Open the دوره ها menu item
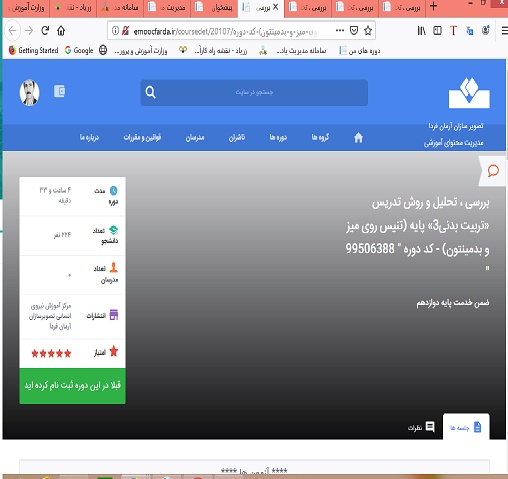The width and height of the screenshot is (508, 479). (278, 137)
